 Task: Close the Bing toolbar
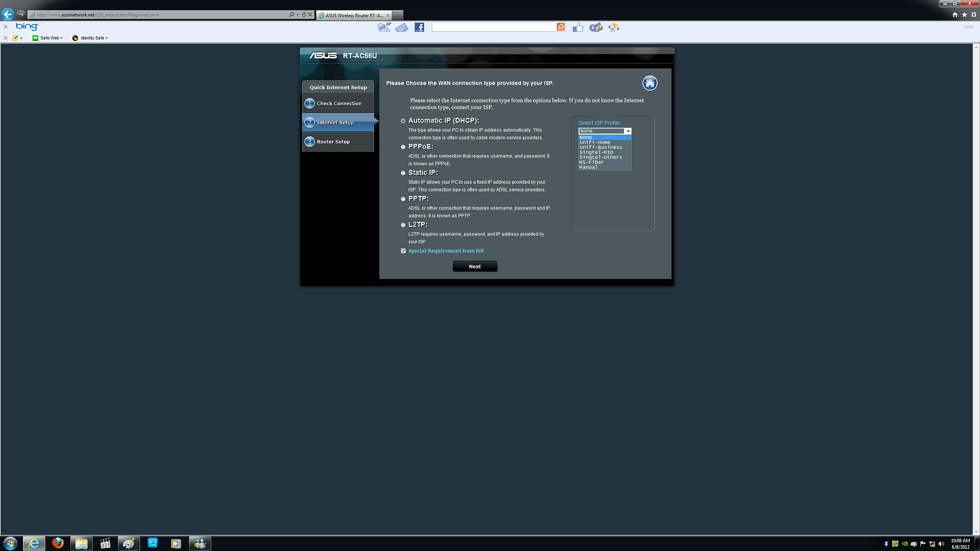click(6, 27)
